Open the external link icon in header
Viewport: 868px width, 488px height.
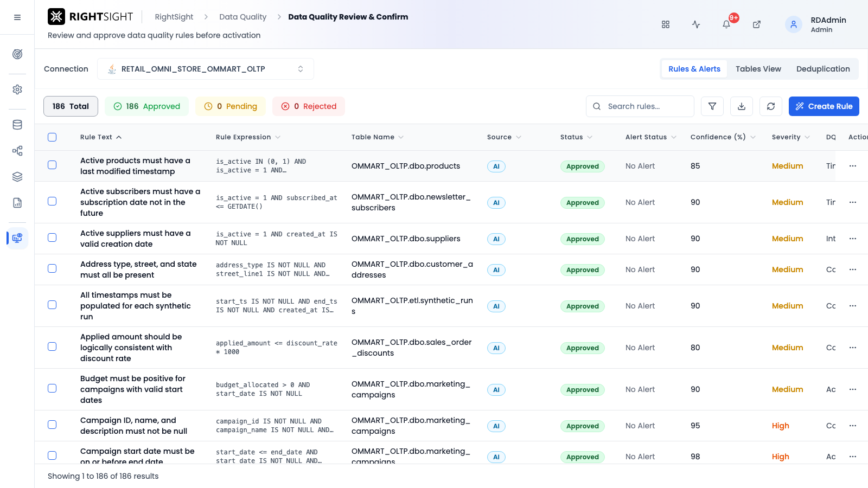pos(757,24)
